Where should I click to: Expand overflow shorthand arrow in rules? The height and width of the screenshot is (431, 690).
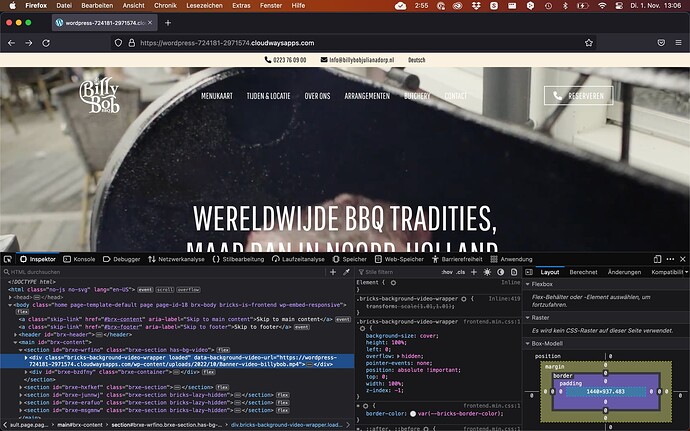399,356
